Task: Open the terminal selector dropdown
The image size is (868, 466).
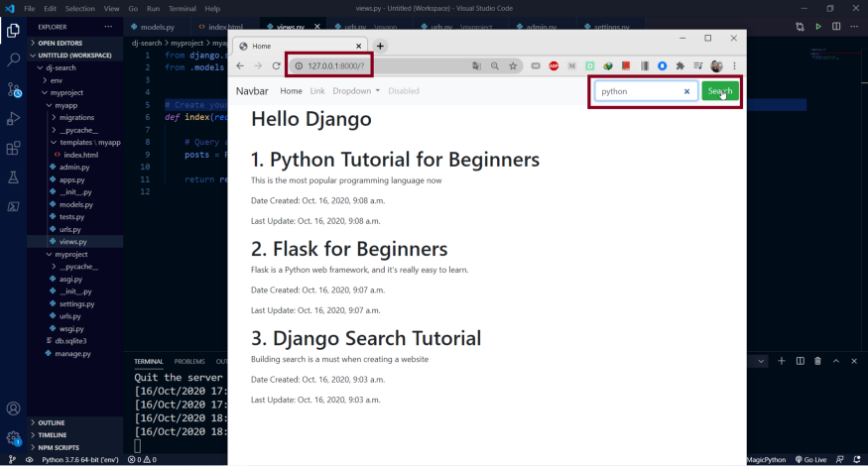Action: click(x=761, y=361)
